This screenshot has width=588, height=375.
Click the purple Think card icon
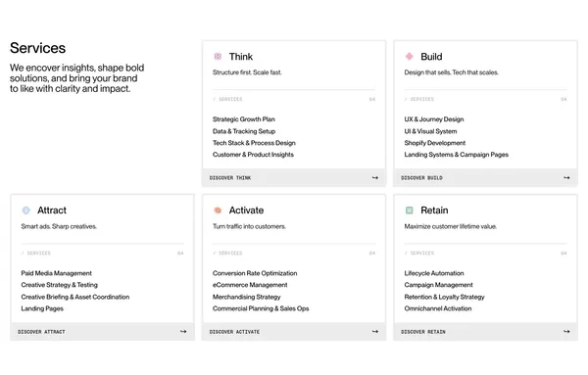pos(218,57)
